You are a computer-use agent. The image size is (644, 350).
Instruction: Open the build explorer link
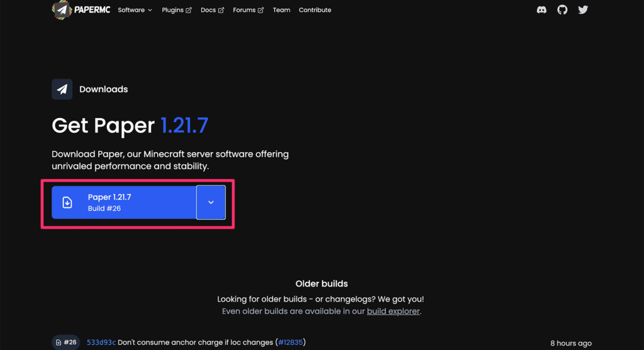coord(393,312)
